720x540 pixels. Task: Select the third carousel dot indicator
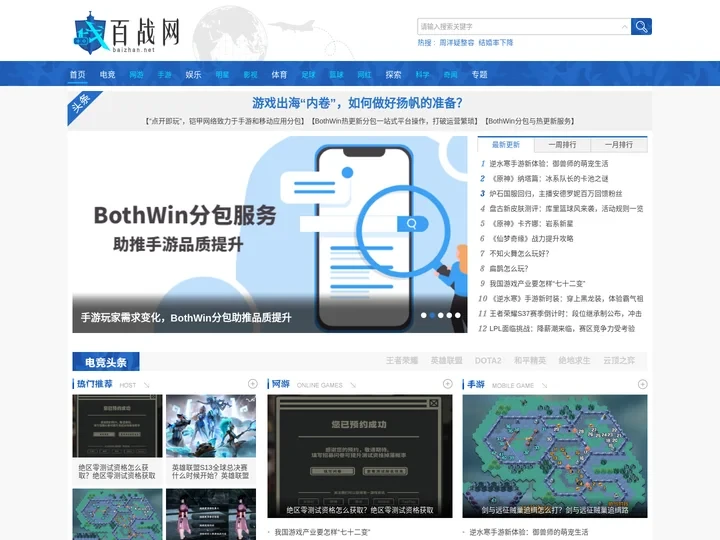click(441, 315)
